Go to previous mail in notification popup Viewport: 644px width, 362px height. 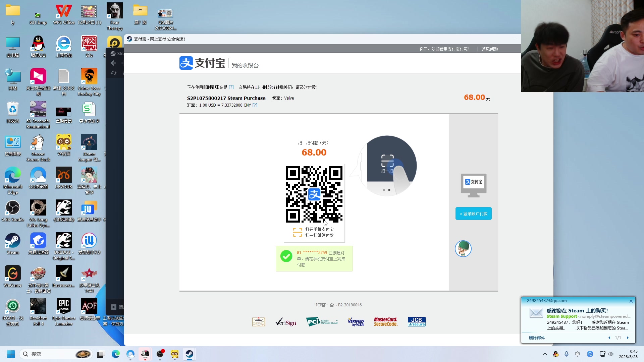click(609, 338)
